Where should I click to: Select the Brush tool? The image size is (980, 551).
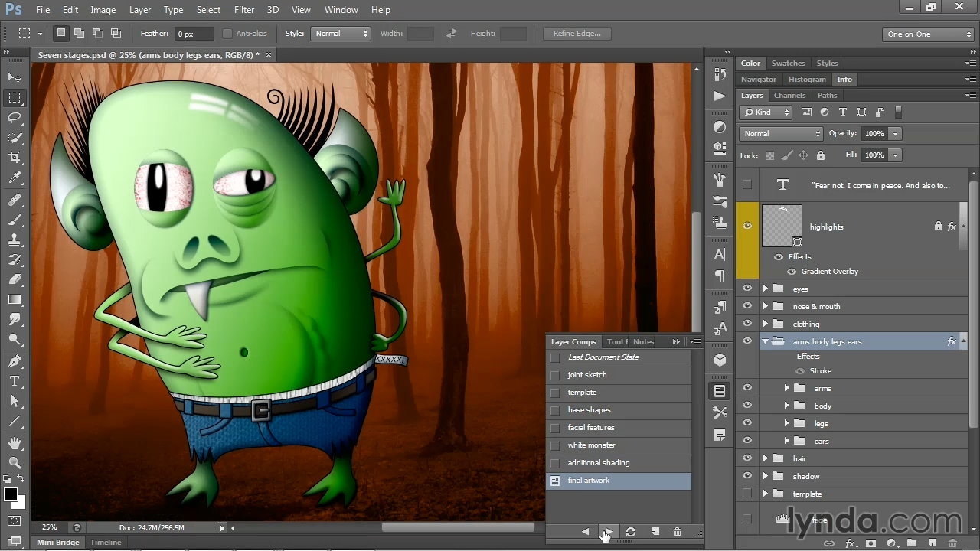15,220
